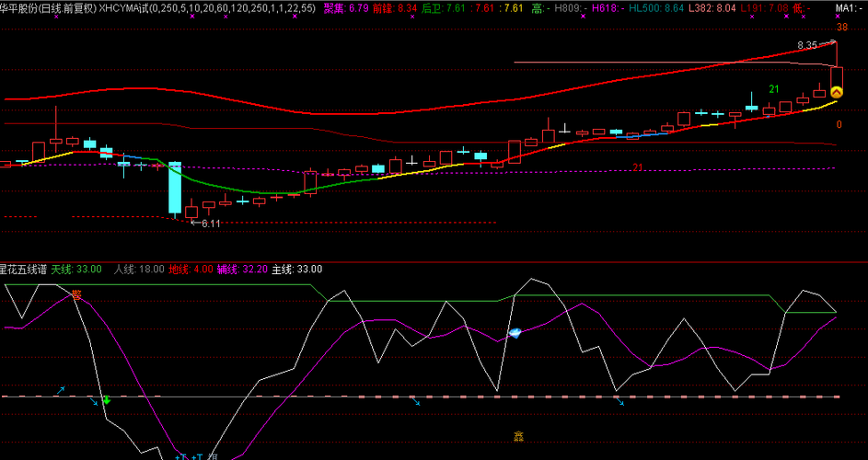
Task: Open the 星花五线谱 sub-indicator title
Action: 23,270
